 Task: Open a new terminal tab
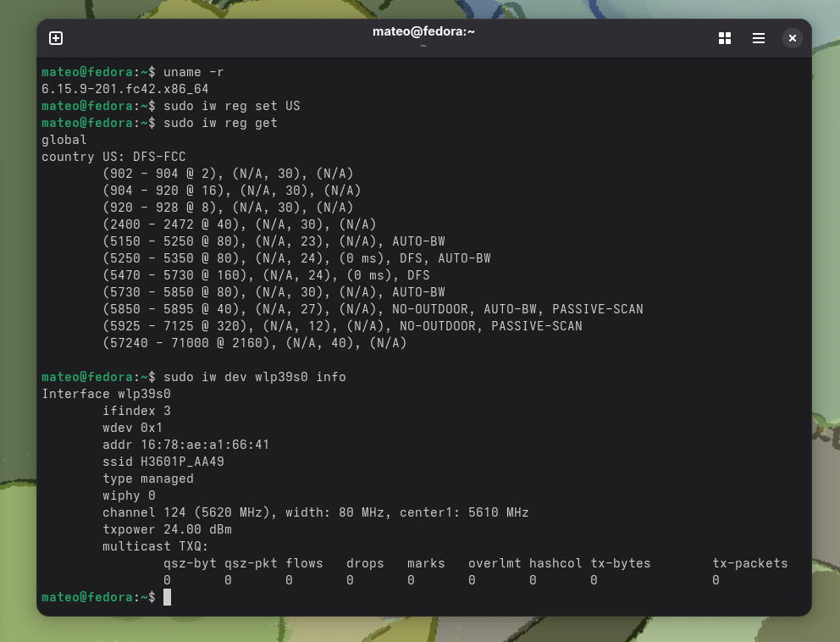point(56,38)
